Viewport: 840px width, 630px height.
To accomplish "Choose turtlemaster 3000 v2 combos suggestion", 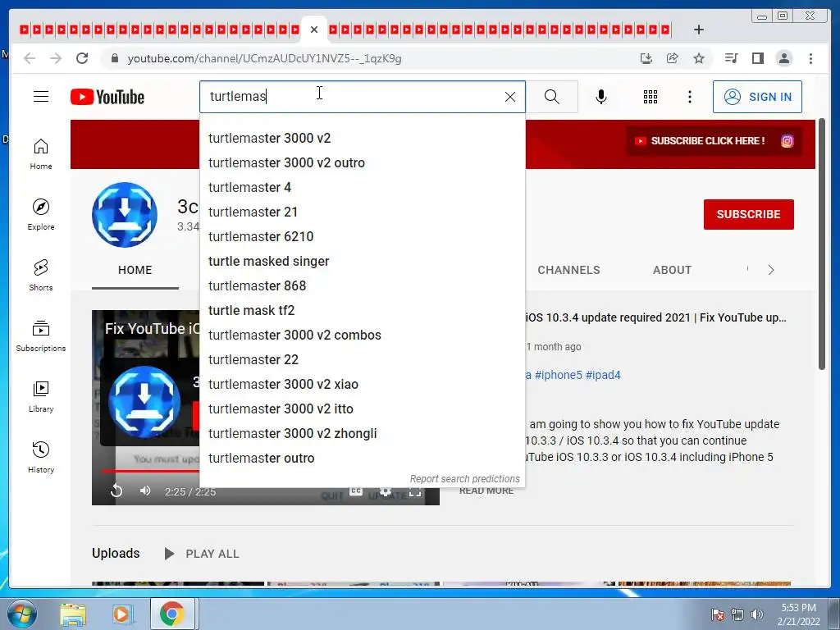I will pyautogui.click(x=362, y=336).
